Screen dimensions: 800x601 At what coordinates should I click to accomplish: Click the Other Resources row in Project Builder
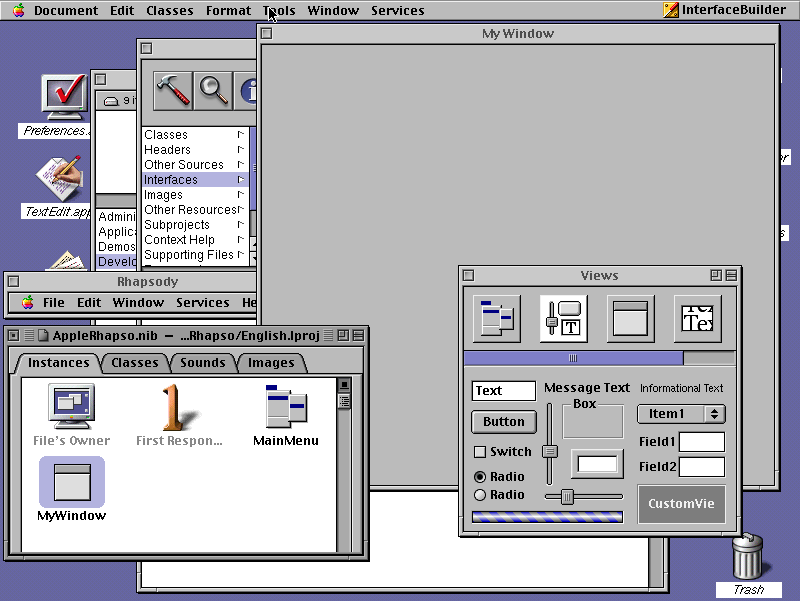tap(195, 210)
